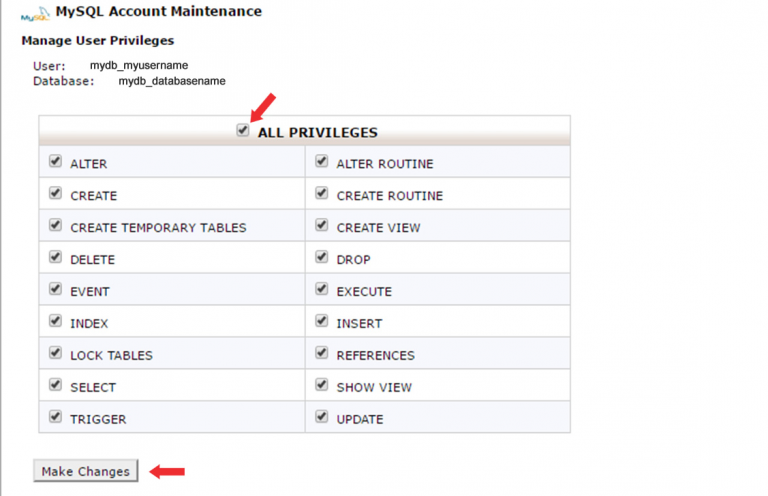Toggle the ALL PRIVILEGES checkbox
768x496 pixels.
coord(243,130)
